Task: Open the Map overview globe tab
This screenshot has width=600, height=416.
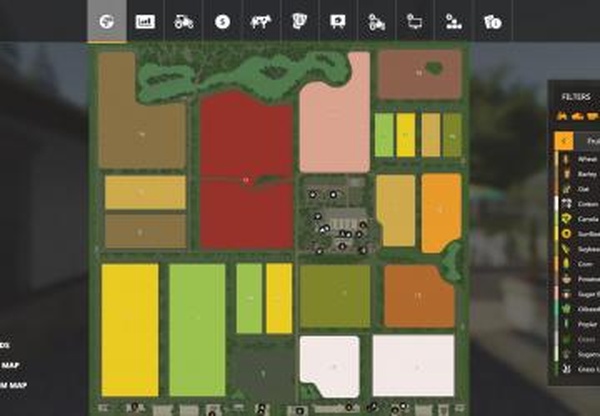Action: 107,21
